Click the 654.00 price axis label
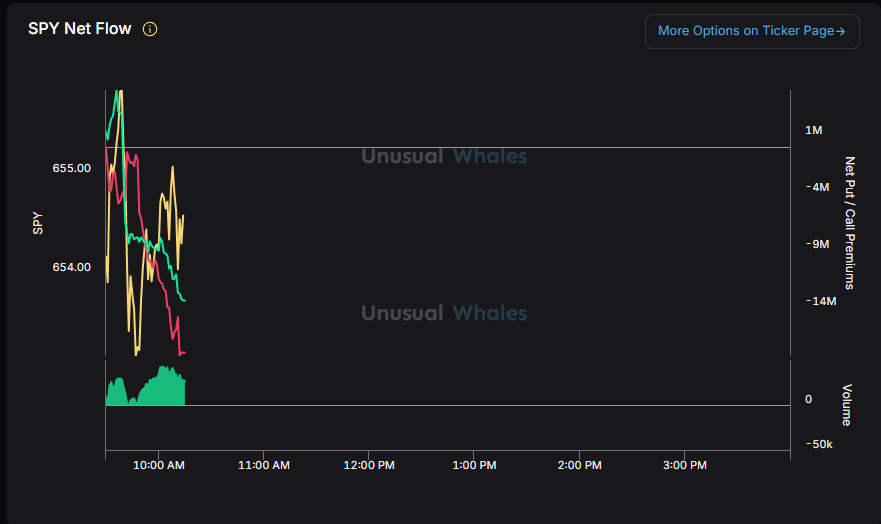 pos(71,267)
